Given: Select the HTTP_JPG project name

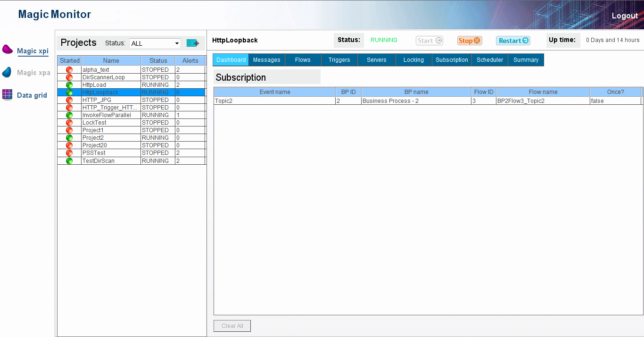Looking at the screenshot, I should point(97,100).
